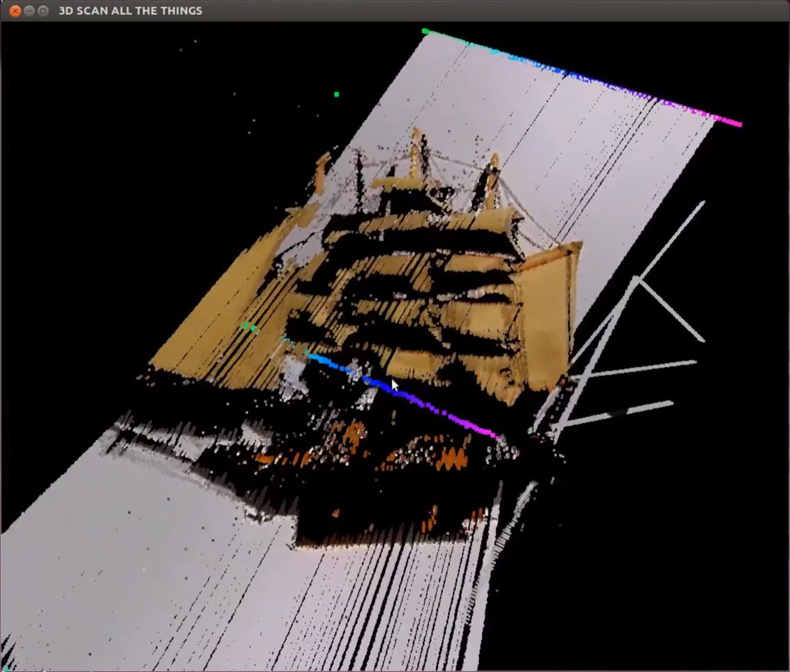This screenshot has width=790, height=672.
Task: Close the 3D SCAN ALL THE THINGS window
Action: pos(15,11)
